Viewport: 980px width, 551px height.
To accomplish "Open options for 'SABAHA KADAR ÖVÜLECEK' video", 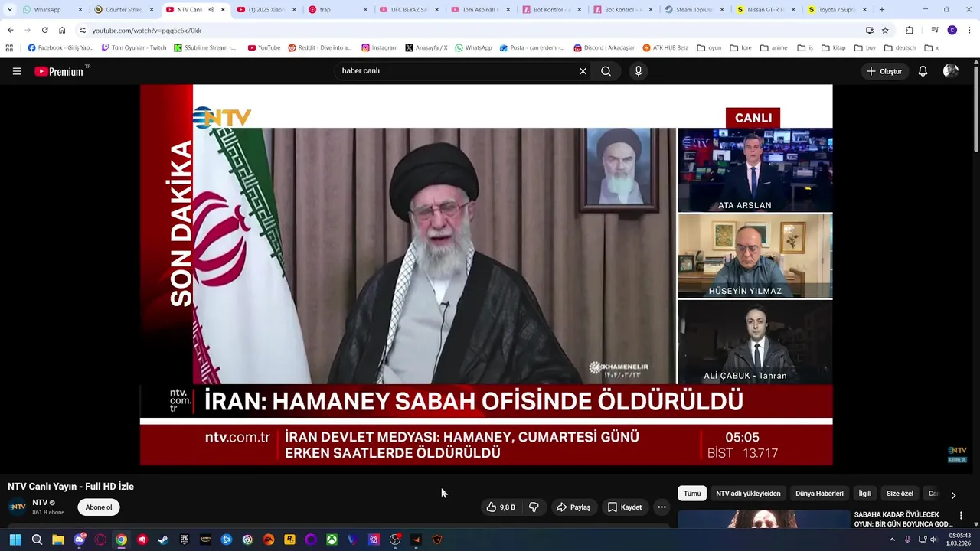I will point(961,516).
